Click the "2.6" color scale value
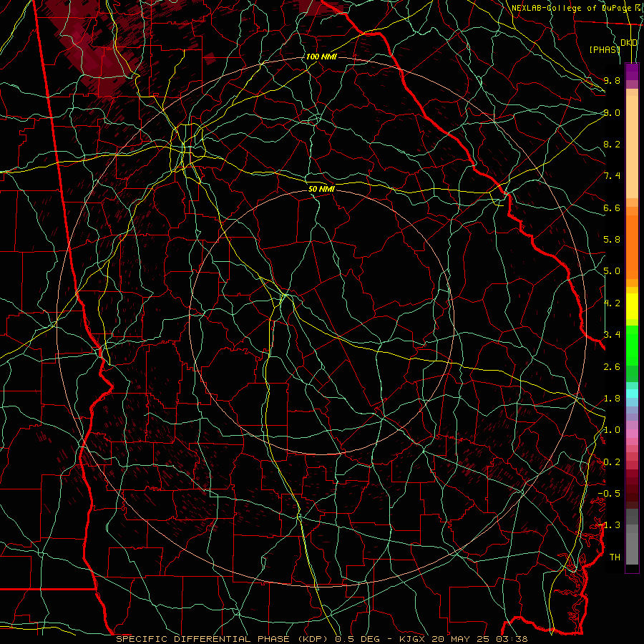This screenshot has width=644, height=644. click(x=612, y=367)
